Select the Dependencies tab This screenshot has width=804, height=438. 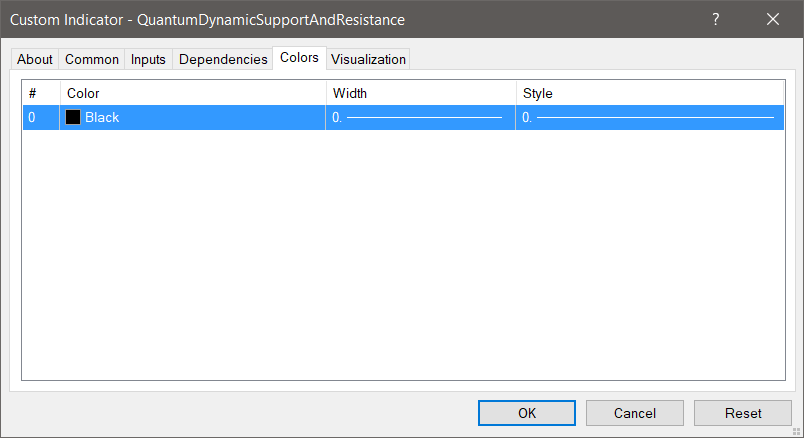pyautogui.click(x=223, y=59)
